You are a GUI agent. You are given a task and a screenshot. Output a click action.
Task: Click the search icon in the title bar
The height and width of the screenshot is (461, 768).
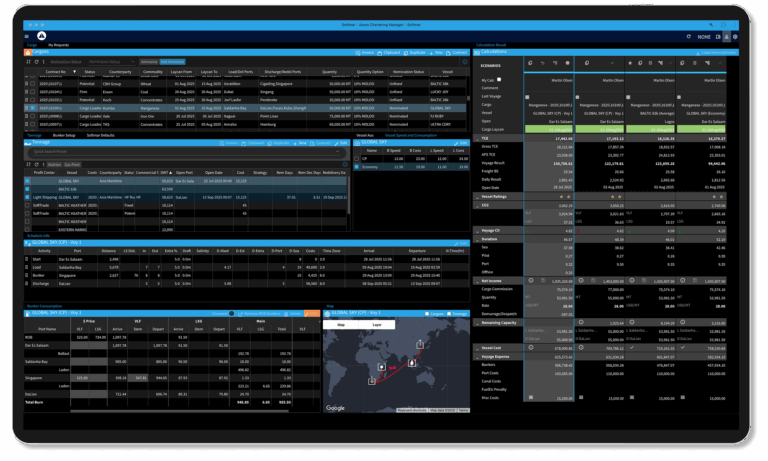tap(711, 24)
